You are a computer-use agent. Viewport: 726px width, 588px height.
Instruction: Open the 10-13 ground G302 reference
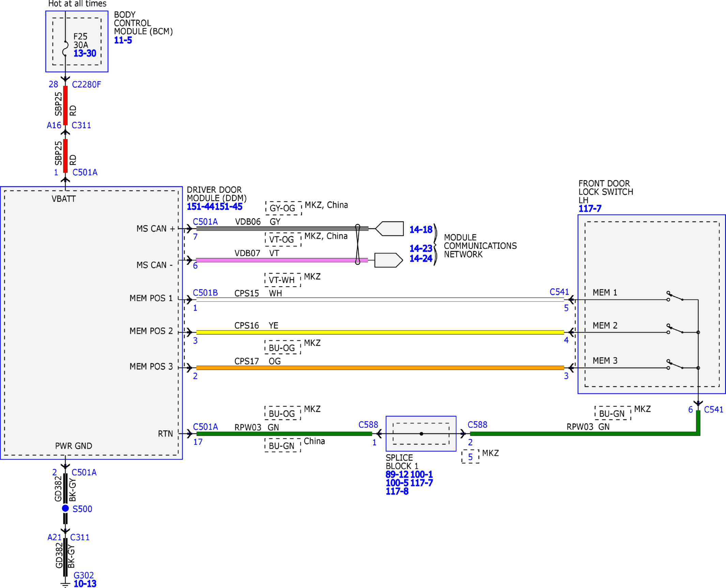[x=85, y=584]
